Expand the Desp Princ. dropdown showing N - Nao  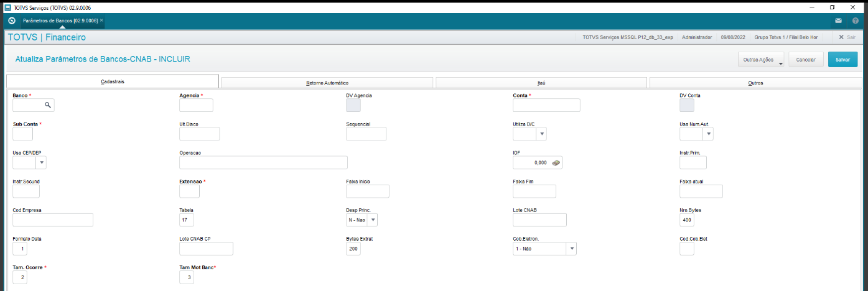point(373,220)
